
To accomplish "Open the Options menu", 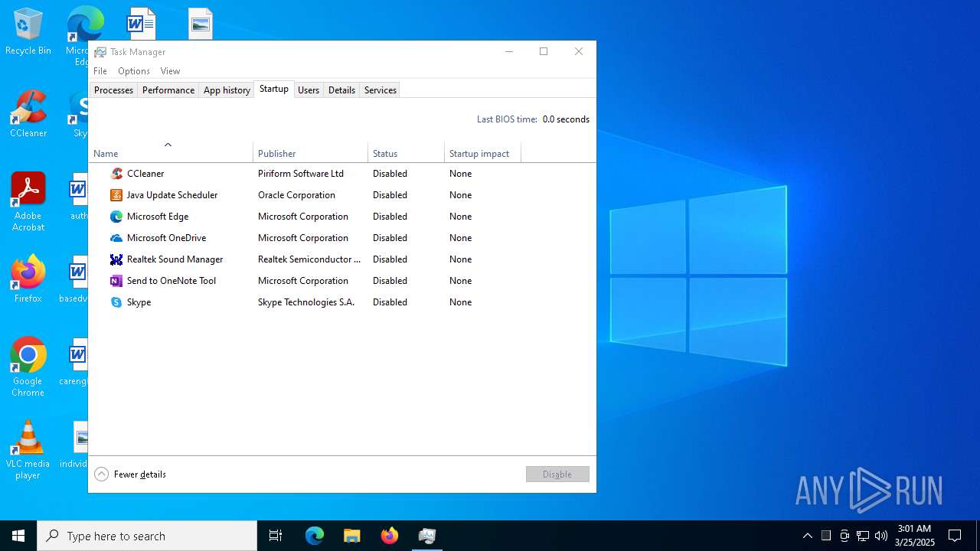I will pyautogui.click(x=134, y=71).
